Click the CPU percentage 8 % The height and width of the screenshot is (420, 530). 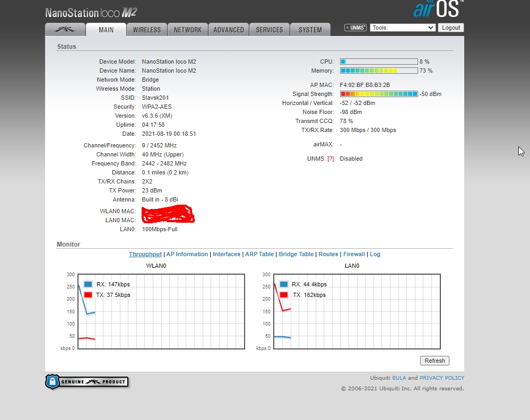[424, 62]
